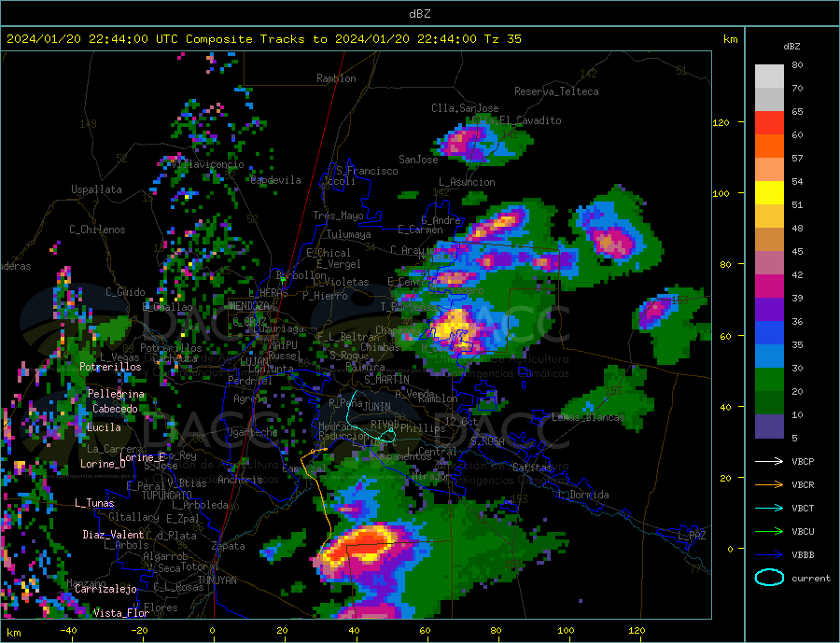Select the 60 dBZ orange color swatch
This screenshot has width=840, height=643.
pos(769,147)
